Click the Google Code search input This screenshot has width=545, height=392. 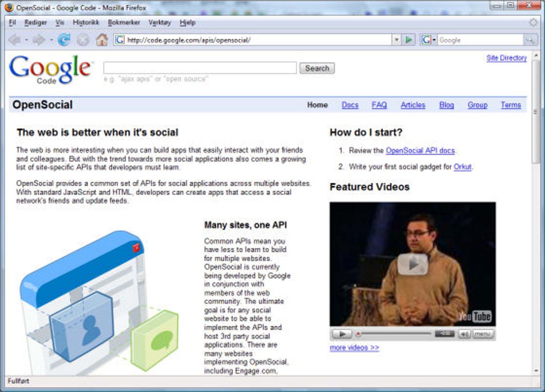pyautogui.click(x=200, y=68)
